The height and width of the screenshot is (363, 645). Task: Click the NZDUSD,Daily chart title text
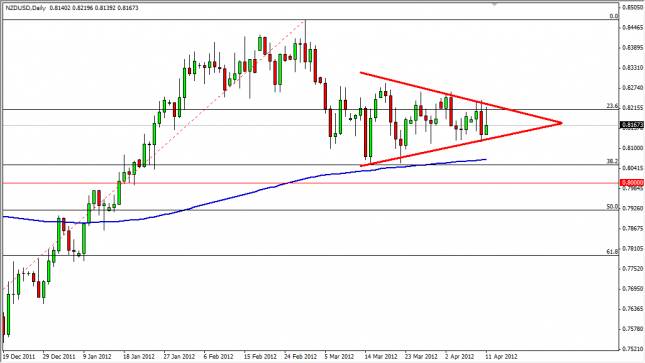pyautogui.click(x=26, y=7)
